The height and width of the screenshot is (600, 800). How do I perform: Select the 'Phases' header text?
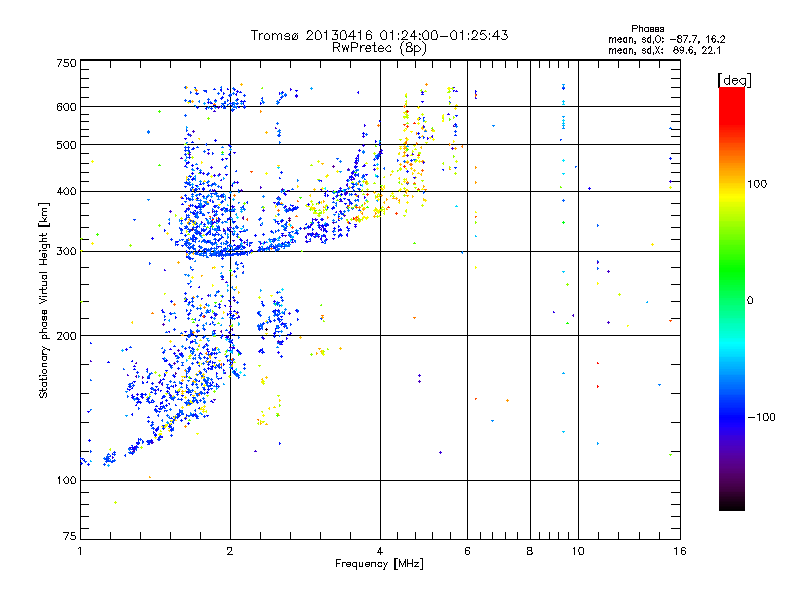tap(647, 29)
